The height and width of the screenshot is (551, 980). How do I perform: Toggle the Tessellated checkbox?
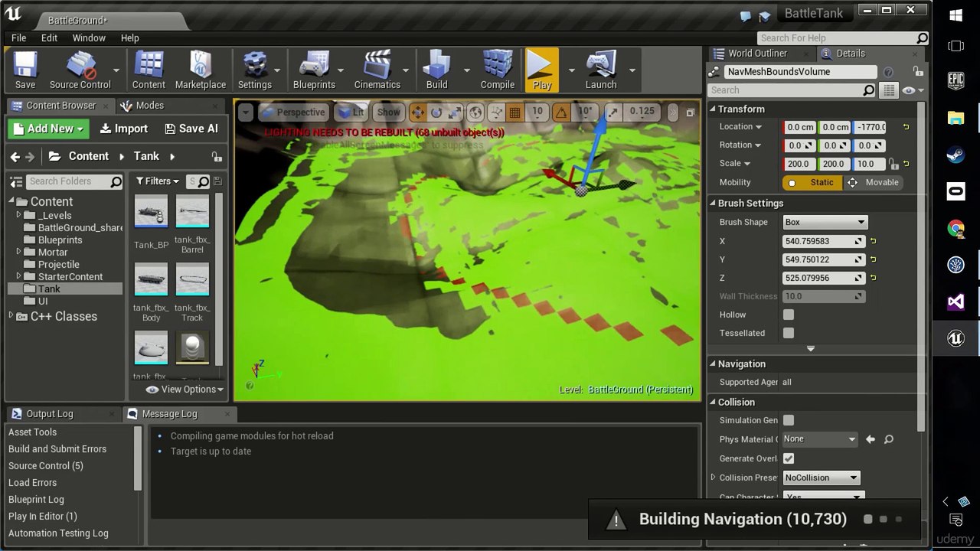(x=789, y=333)
